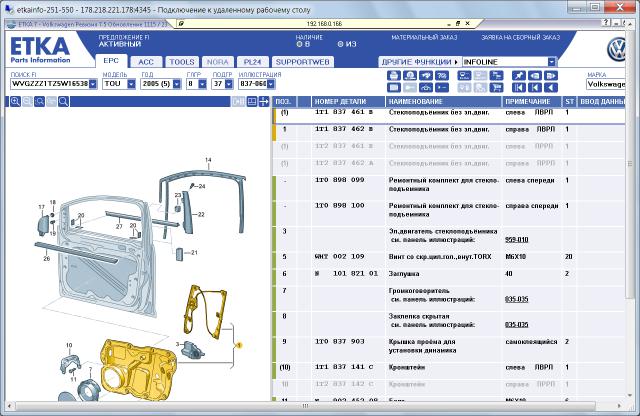640x416 pixels.
Task: Open the NORA tab
Action: coord(217,62)
